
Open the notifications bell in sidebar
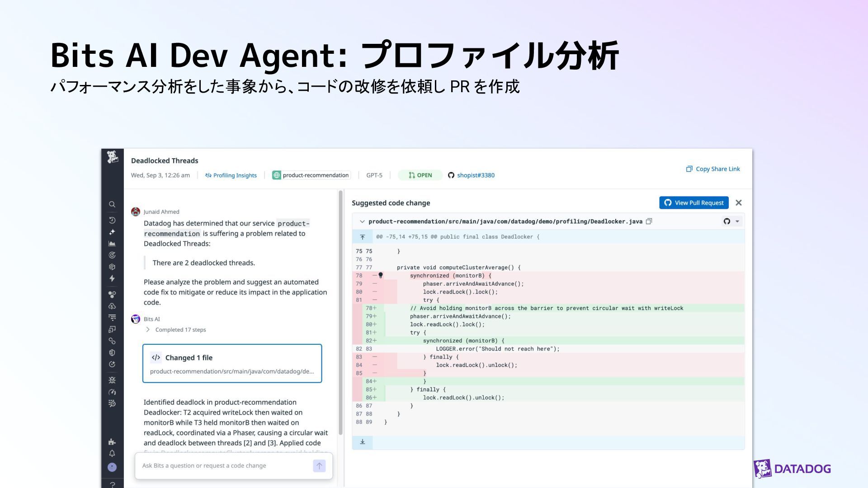[112, 453]
